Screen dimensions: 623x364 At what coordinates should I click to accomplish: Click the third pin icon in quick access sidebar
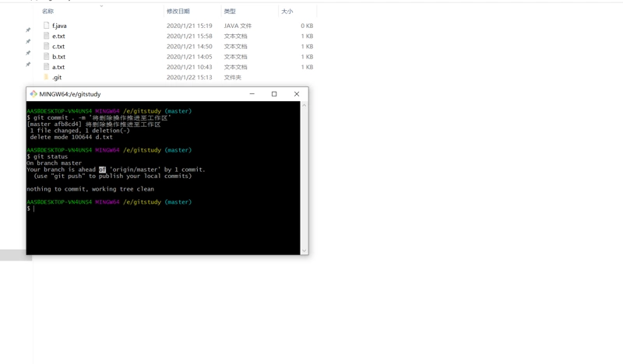tap(28, 53)
